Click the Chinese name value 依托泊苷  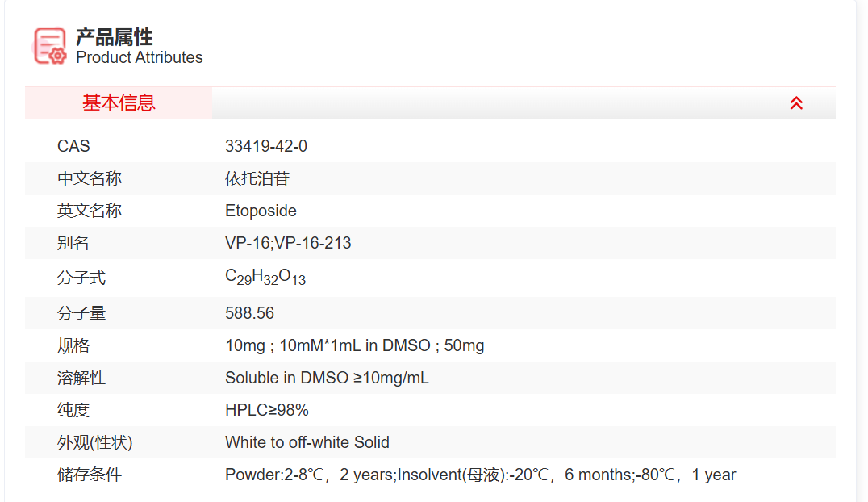(257, 178)
